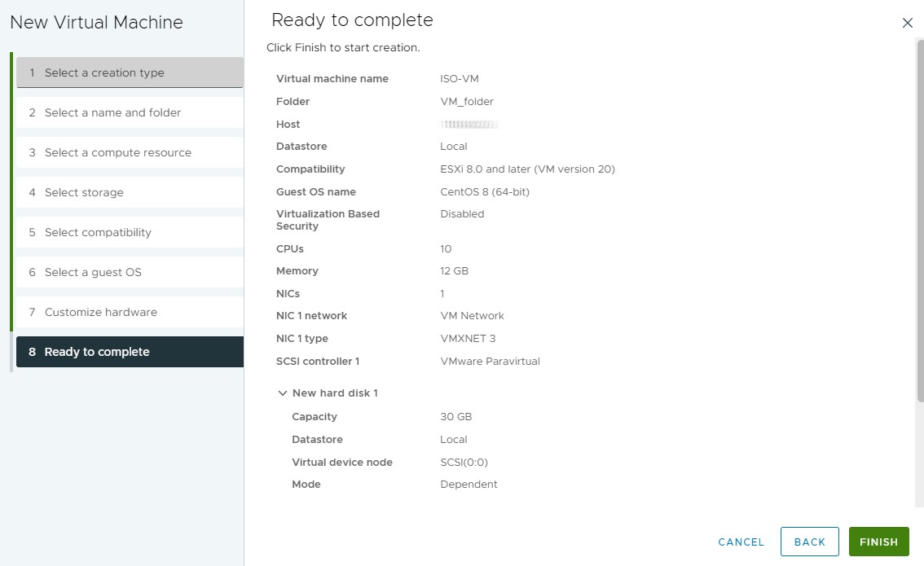Return to step 6 Select a guest OS

click(130, 272)
